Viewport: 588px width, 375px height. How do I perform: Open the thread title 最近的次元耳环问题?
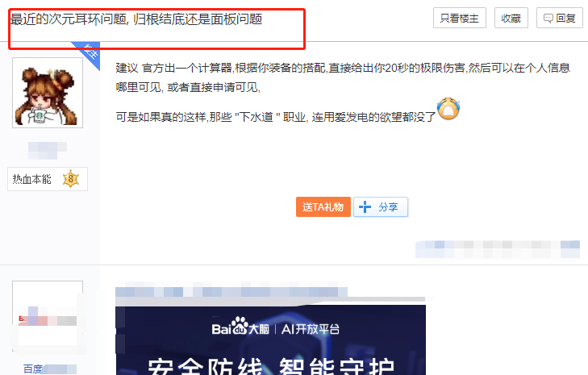[136, 19]
